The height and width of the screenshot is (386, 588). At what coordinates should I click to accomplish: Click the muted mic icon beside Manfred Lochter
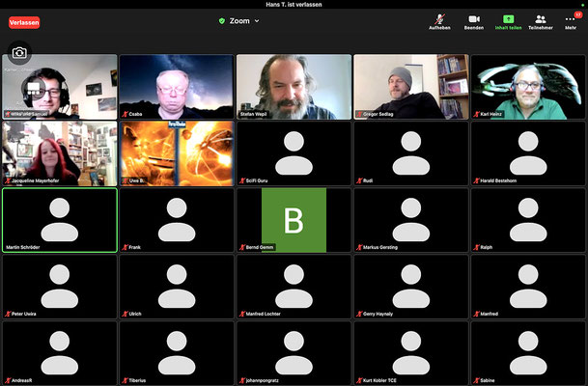[x=242, y=314]
